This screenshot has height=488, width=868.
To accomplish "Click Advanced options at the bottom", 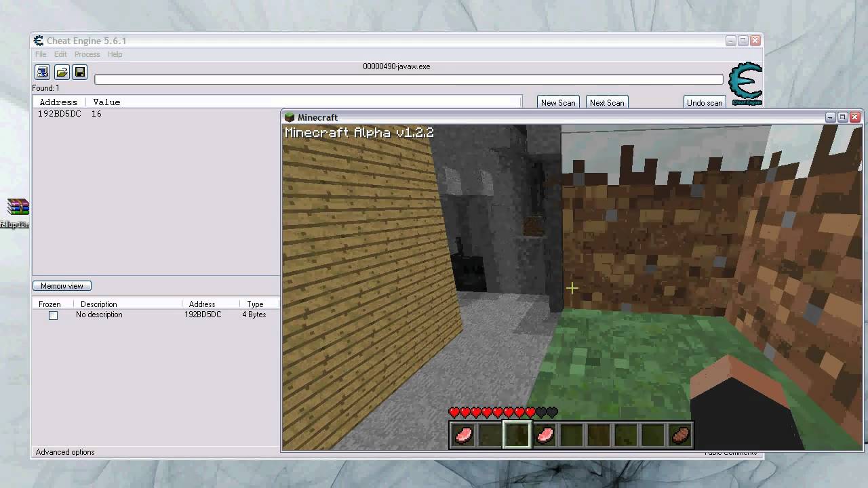I will click(65, 452).
